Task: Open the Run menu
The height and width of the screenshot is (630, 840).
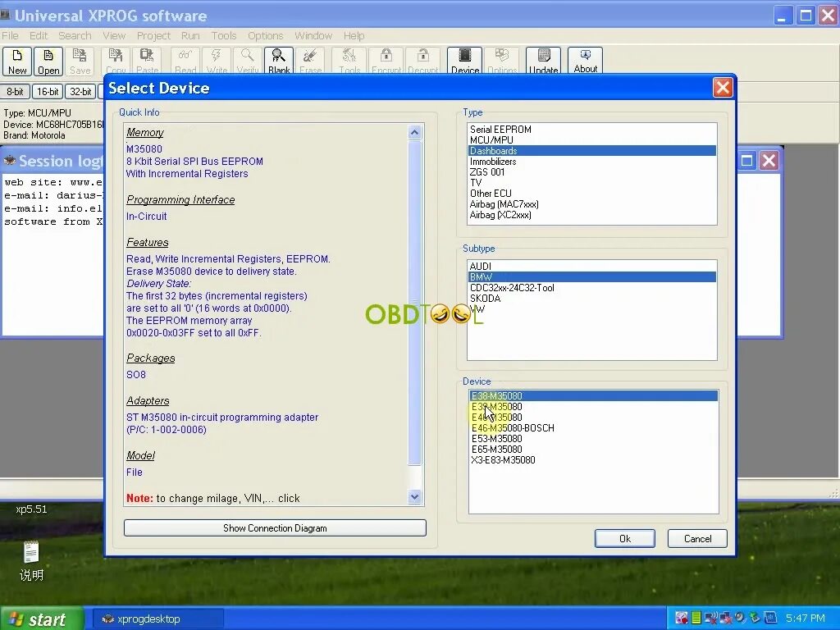Action: (190, 35)
